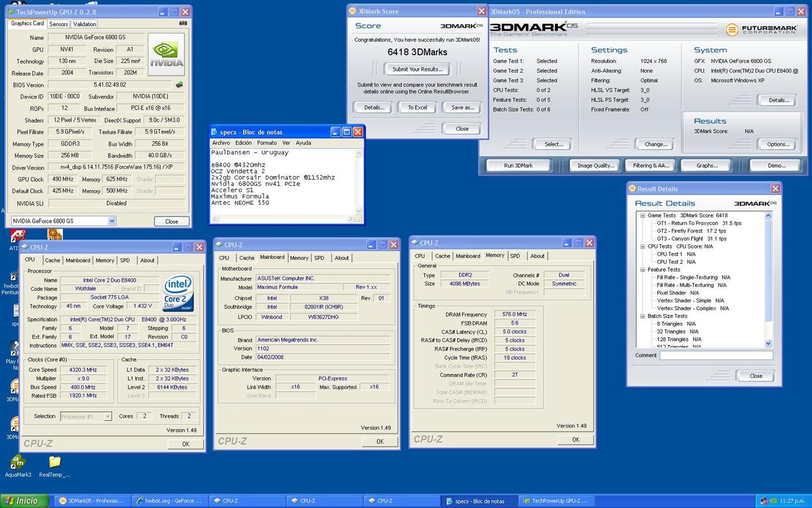This screenshot has width=812, height=508.
Task: Click the Comment input field
Action: [716, 355]
